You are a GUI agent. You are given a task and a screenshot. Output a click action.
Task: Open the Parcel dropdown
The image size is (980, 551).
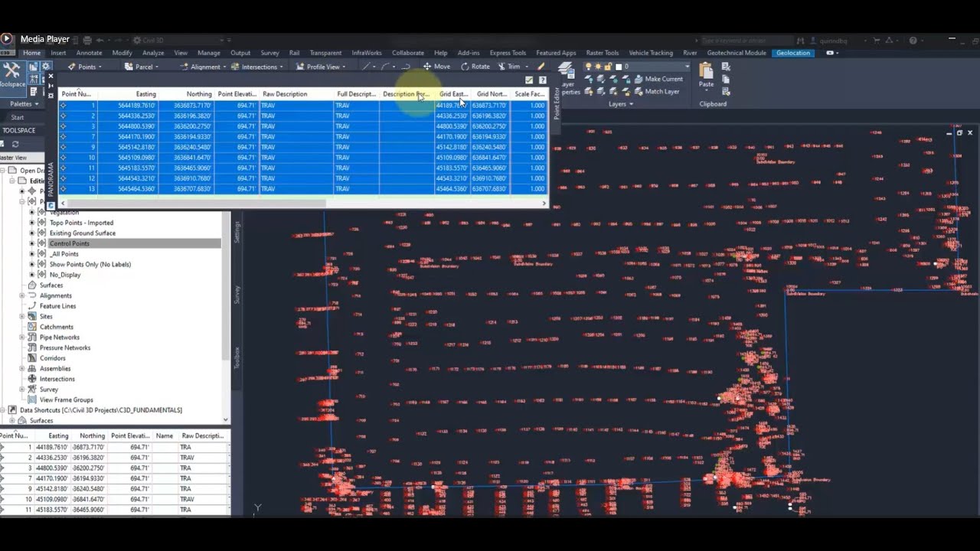point(156,67)
